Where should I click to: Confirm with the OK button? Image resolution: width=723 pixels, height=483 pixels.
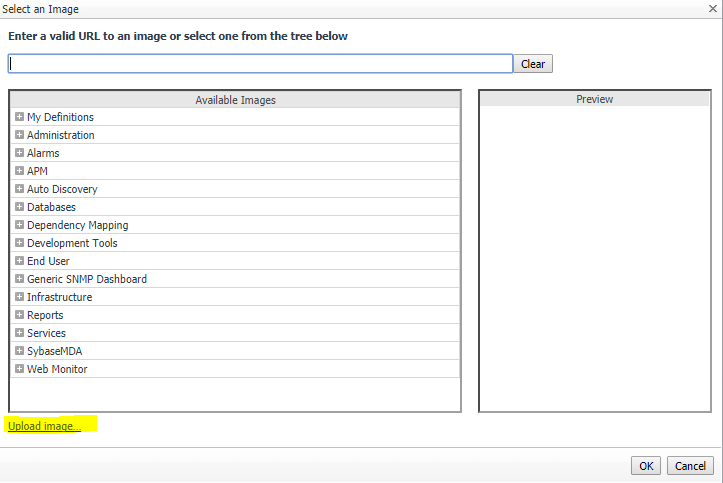[x=646, y=466]
